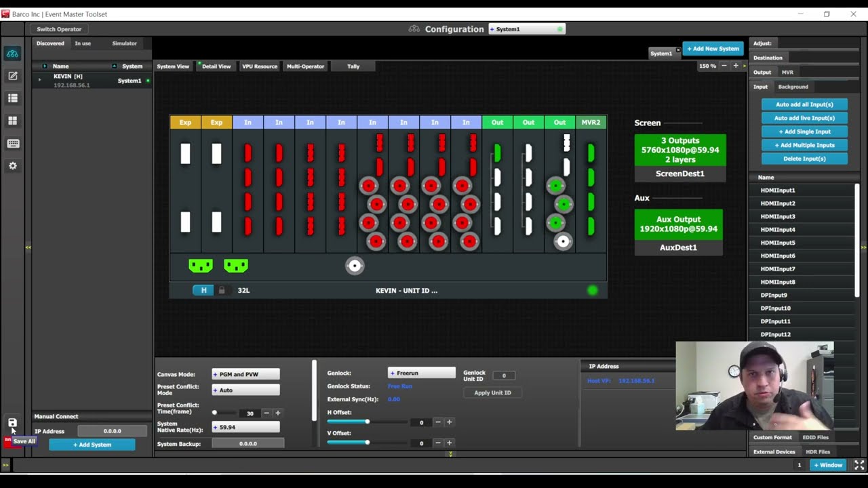Select the second green Ethernet port
This screenshot has height=488, width=868.
(236, 266)
